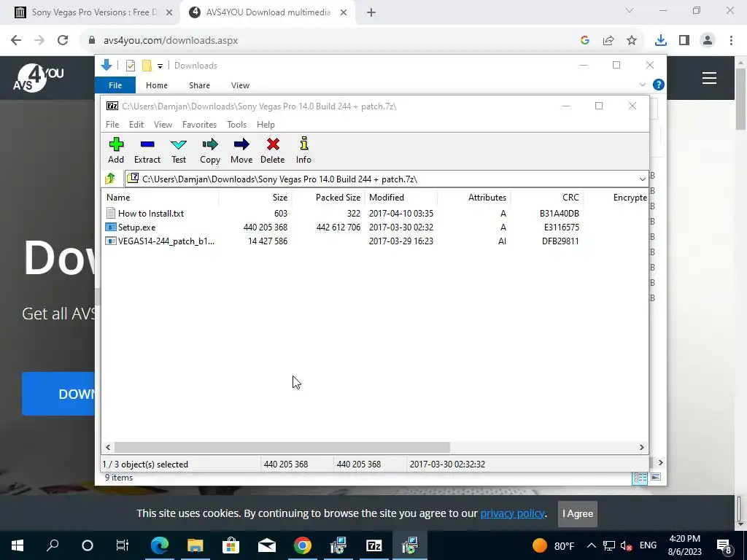Open the privacy policy link
Screen dimensions: 747x560
pyautogui.click(x=512, y=513)
